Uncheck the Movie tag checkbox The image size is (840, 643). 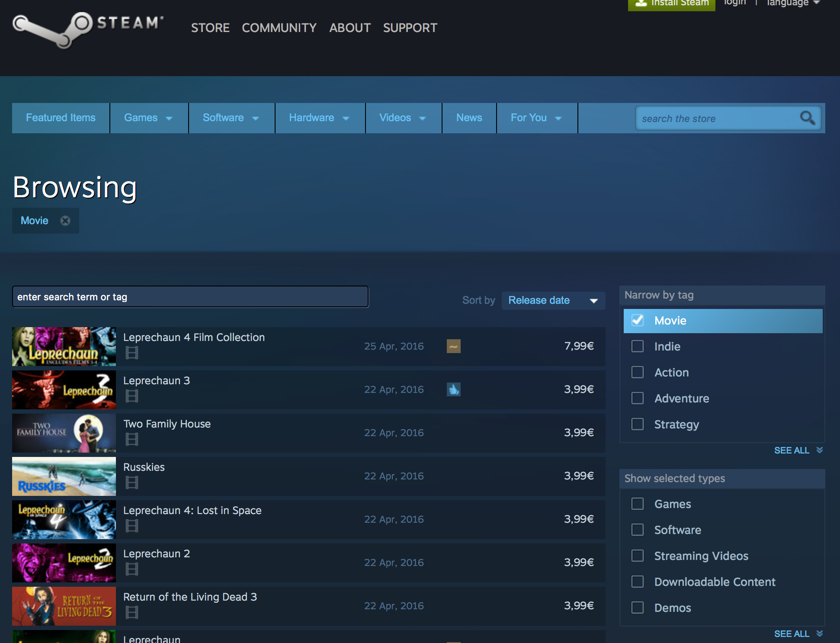point(638,321)
